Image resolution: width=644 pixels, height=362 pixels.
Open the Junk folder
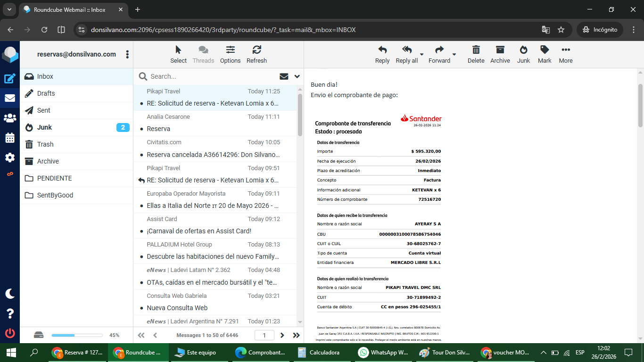coord(45,127)
